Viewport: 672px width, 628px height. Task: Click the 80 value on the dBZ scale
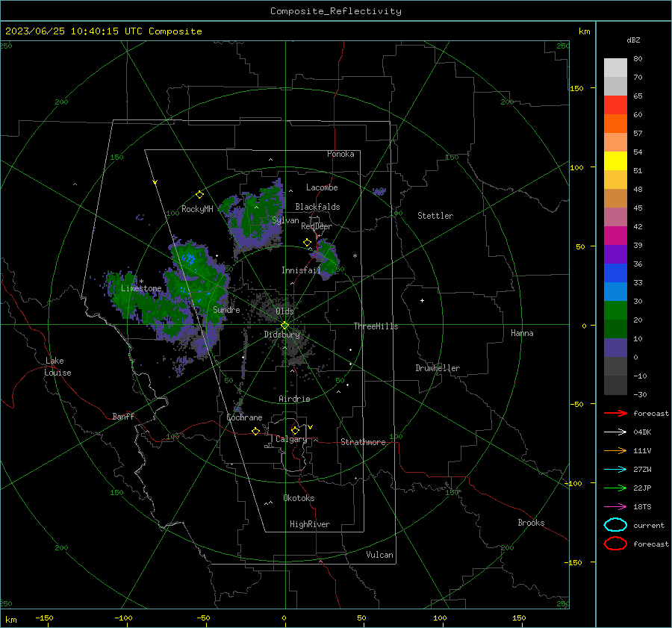coord(638,58)
